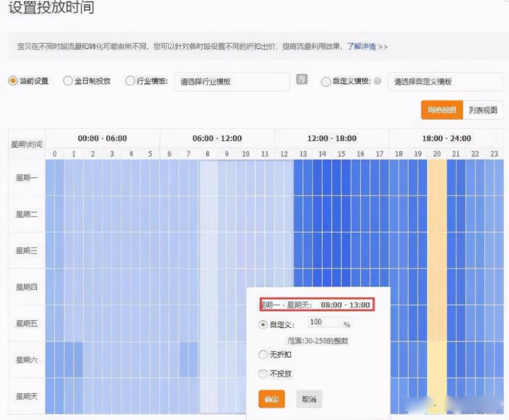The width and height of the screenshot is (509, 420).
Task: Click the 设置投放时间 page title
Action: tap(51, 8)
